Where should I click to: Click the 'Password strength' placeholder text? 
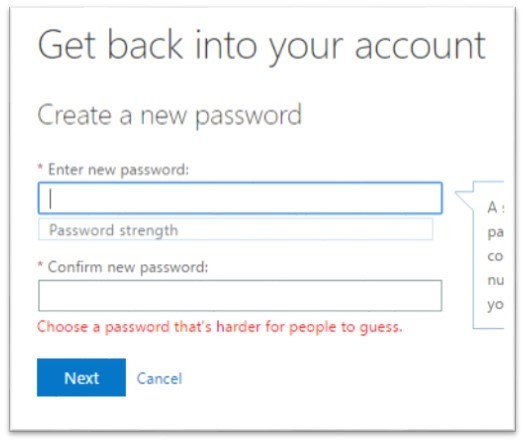coord(114,230)
